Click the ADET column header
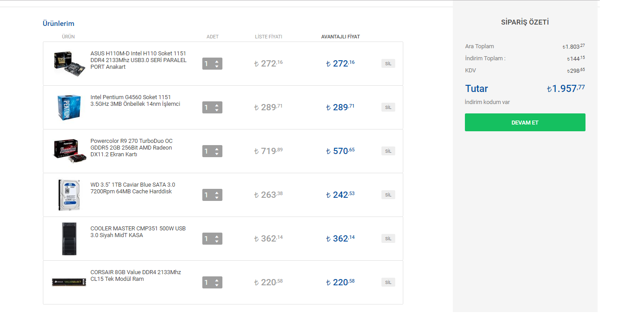The height and width of the screenshot is (317, 644). 213,37
